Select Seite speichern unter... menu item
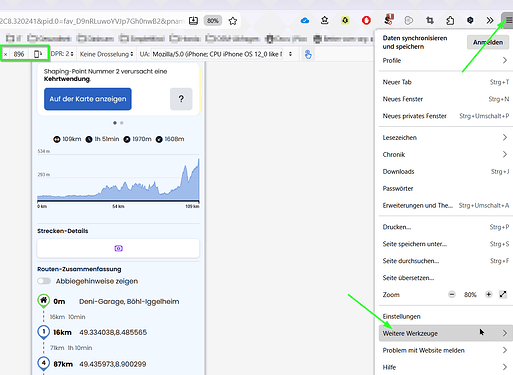 446,244
